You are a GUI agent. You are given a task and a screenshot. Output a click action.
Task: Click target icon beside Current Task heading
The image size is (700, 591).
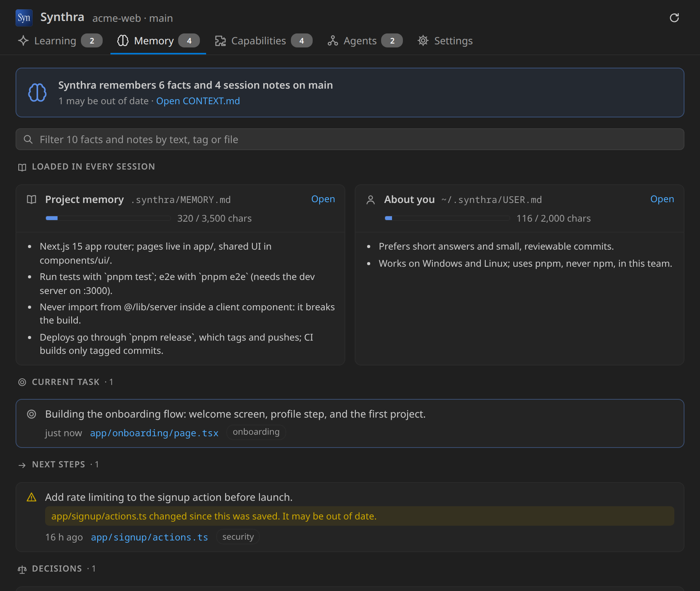point(22,382)
